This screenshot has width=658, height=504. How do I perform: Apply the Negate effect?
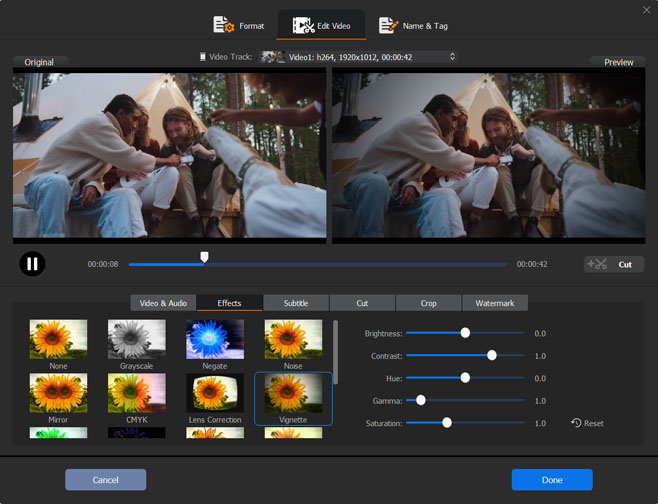click(x=215, y=340)
